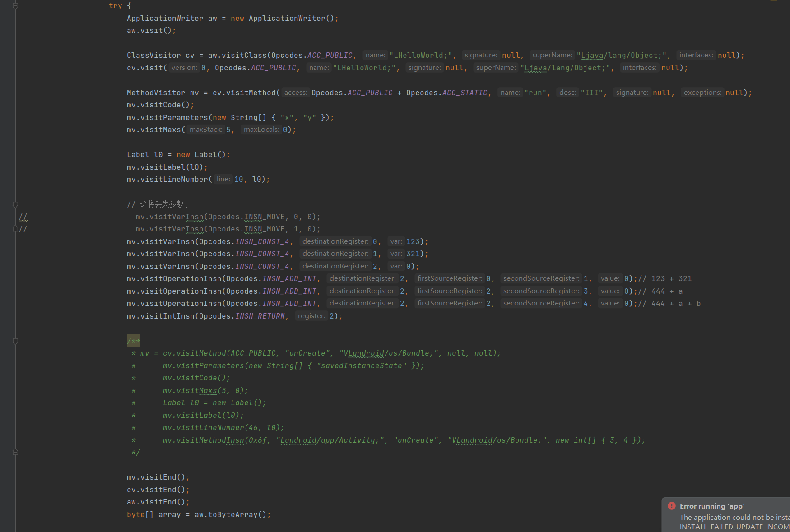Click the ACC_STATIC constant

pos(465,93)
